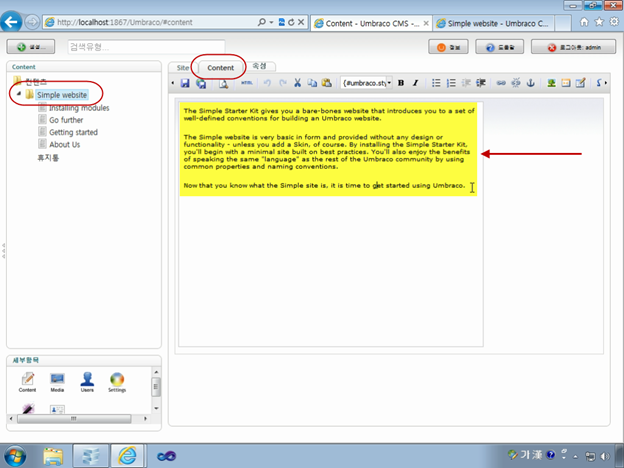
Task: Insert a hyperlink using chain icon
Action: [501, 83]
